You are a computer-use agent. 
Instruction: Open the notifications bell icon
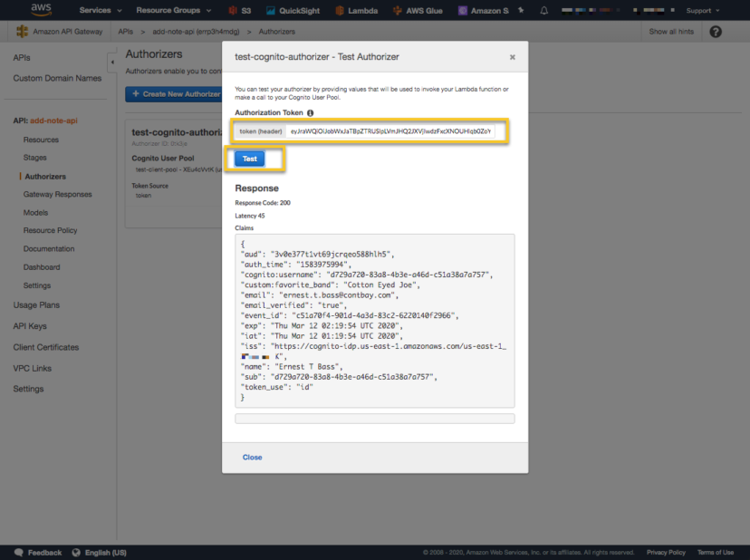543,12
